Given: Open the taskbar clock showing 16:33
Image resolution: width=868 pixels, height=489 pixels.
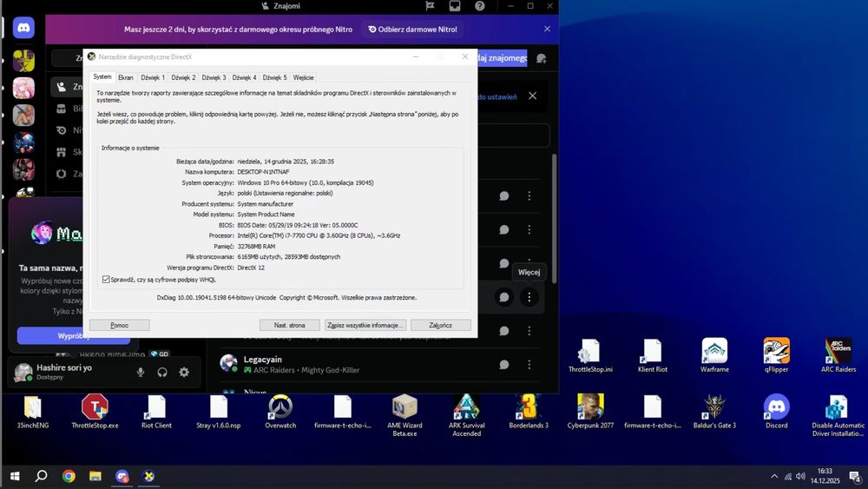Looking at the screenshot, I should tap(825, 476).
